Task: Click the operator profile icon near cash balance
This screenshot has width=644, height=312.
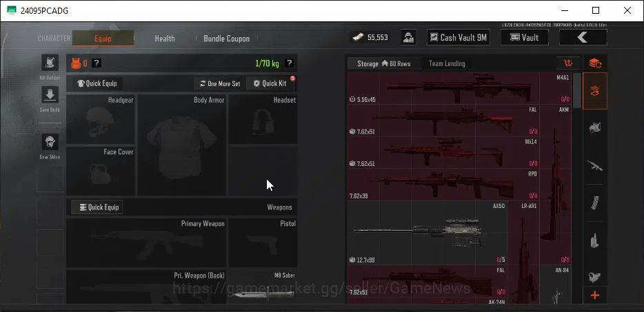Action: point(408,38)
